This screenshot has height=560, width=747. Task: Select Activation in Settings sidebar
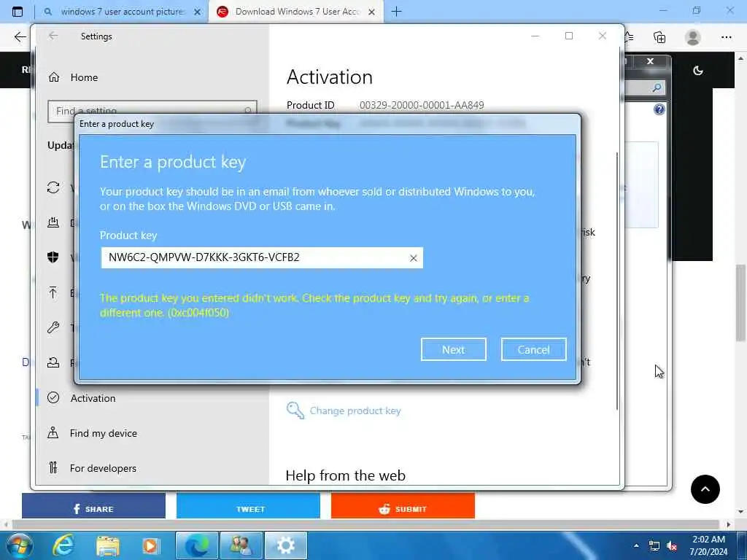pos(93,398)
